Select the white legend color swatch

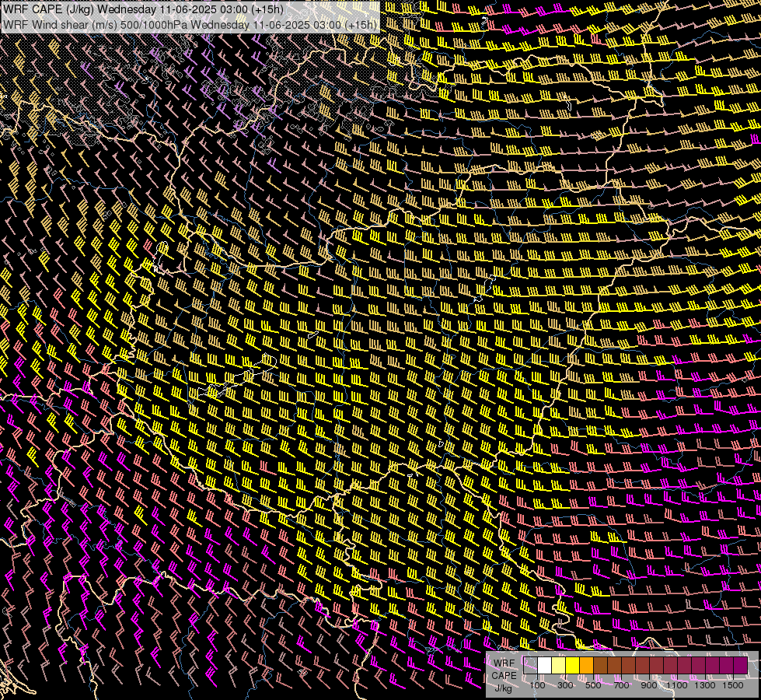pos(545,665)
